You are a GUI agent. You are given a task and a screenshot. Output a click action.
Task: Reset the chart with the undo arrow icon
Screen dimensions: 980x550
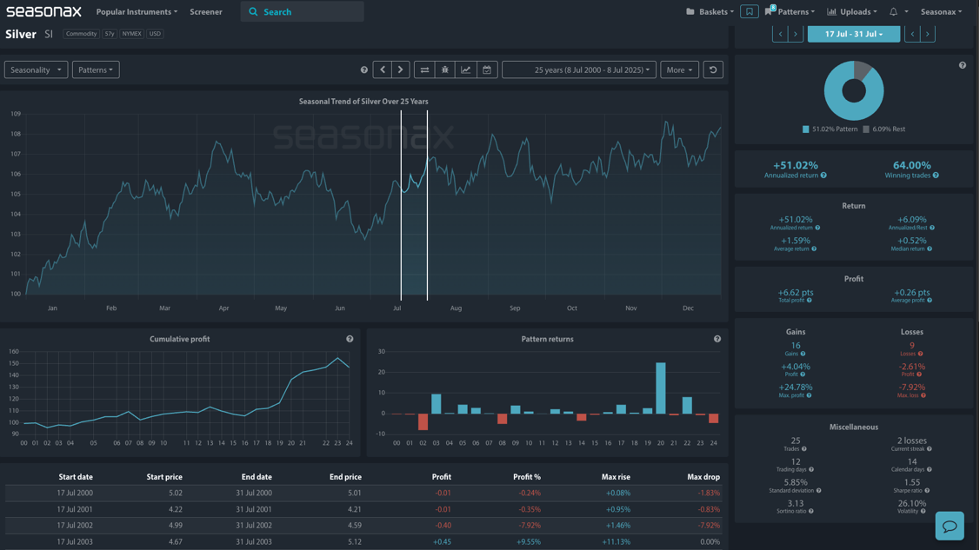[x=713, y=70]
